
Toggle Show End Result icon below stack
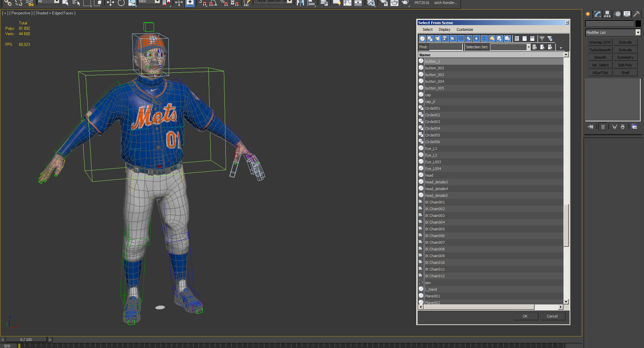[x=603, y=127]
